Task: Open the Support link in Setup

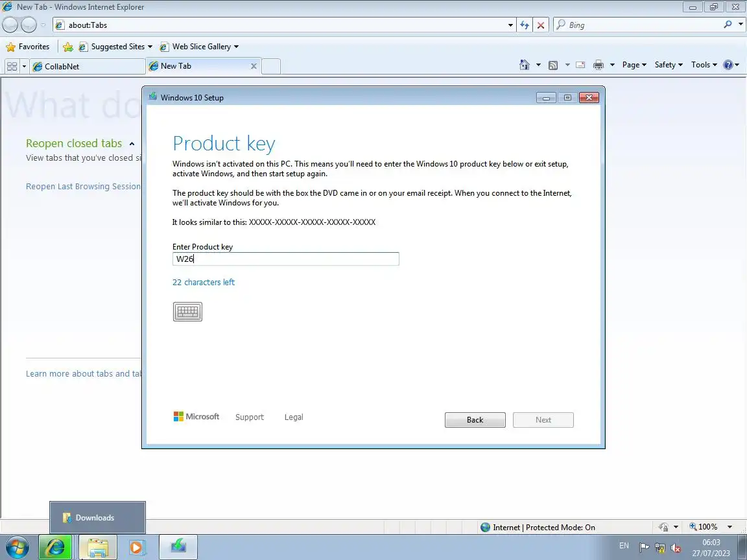Action: (249, 417)
